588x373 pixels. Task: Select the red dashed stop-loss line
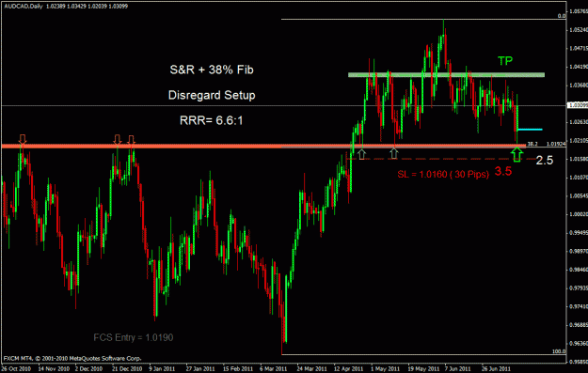[442, 159]
